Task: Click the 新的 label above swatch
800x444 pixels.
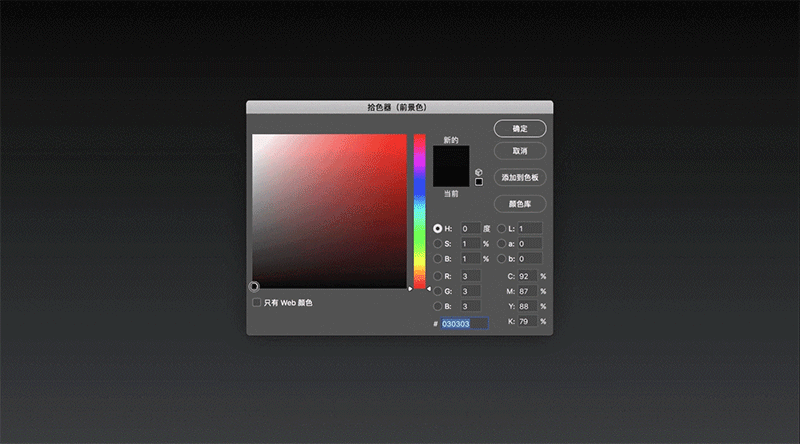Action: tap(451, 140)
